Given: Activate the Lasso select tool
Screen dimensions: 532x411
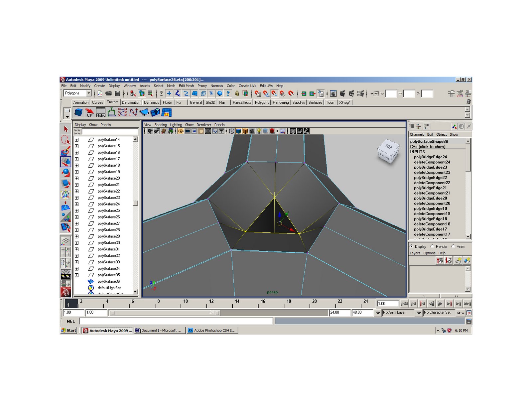Looking at the screenshot, I should (66, 140).
